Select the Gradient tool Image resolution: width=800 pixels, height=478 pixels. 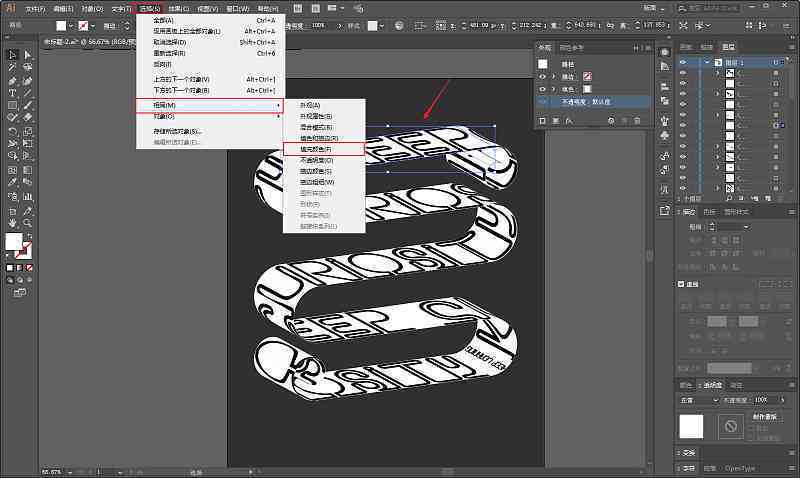coord(28,170)
